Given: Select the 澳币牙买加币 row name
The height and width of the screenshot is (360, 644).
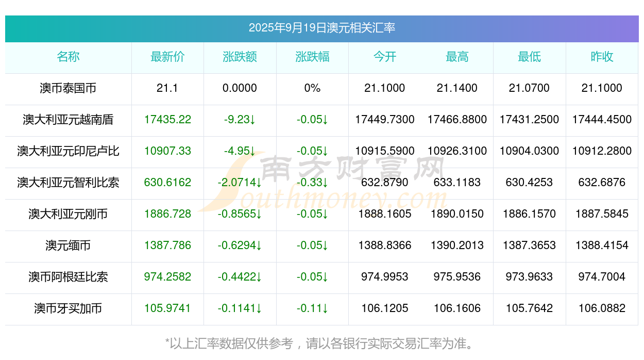Looking at the screenshot, I should pyautogui.click(x=68, y=308).
